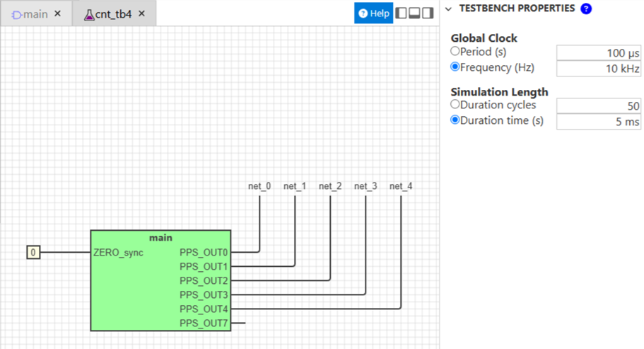The width and height of the screenshot is (644, 349).
Task: Collapse the Testbench Properties section
Action: pyautogui.click(x=448, y=8)
